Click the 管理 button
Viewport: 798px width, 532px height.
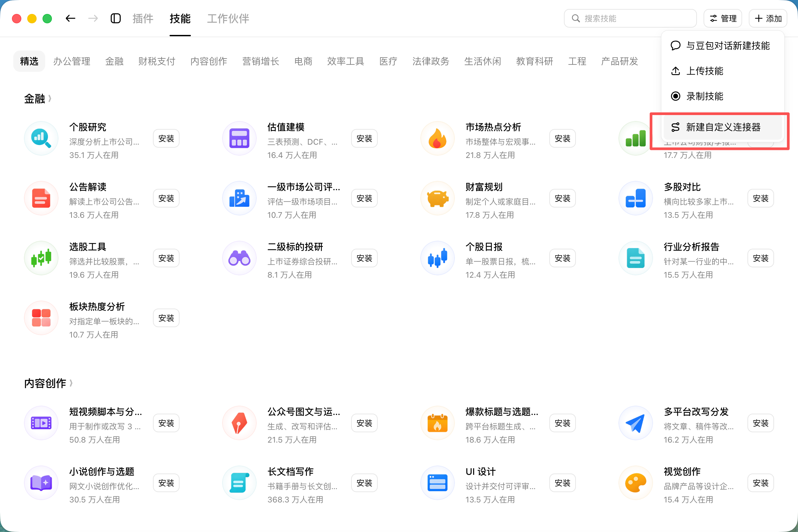[723, 18]
